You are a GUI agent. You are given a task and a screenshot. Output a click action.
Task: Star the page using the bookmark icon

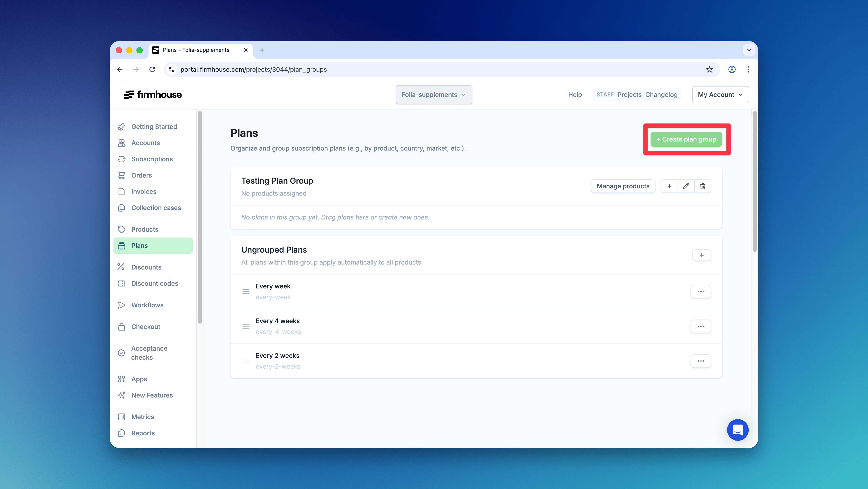point(709,69)
